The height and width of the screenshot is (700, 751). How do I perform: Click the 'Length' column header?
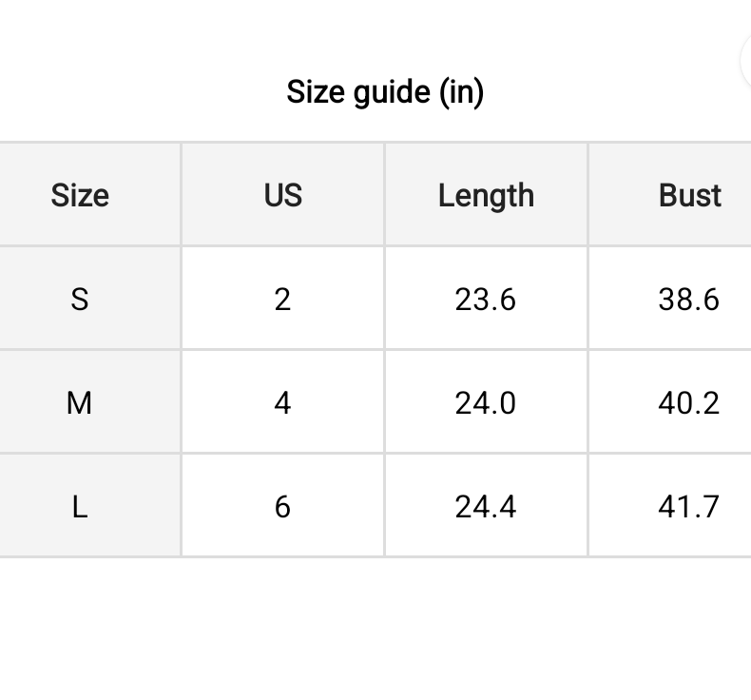pyautogui.click(x=486, y=195)
